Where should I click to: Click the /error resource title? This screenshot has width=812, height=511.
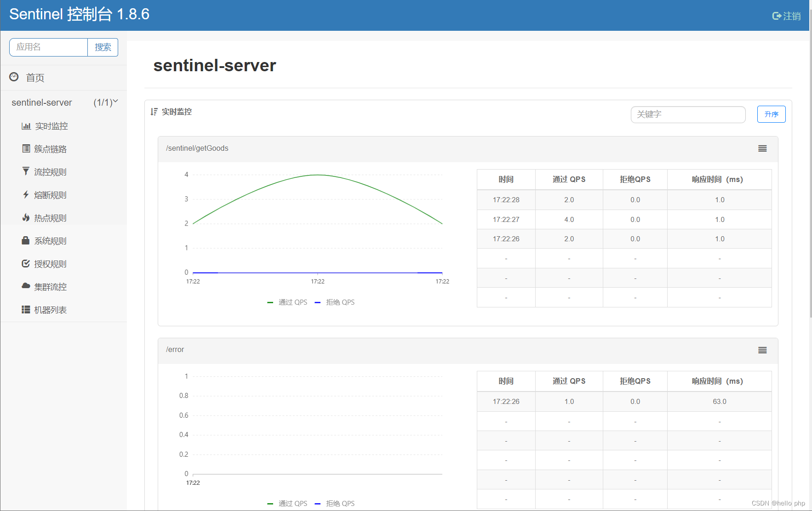(x=175, y=349)
